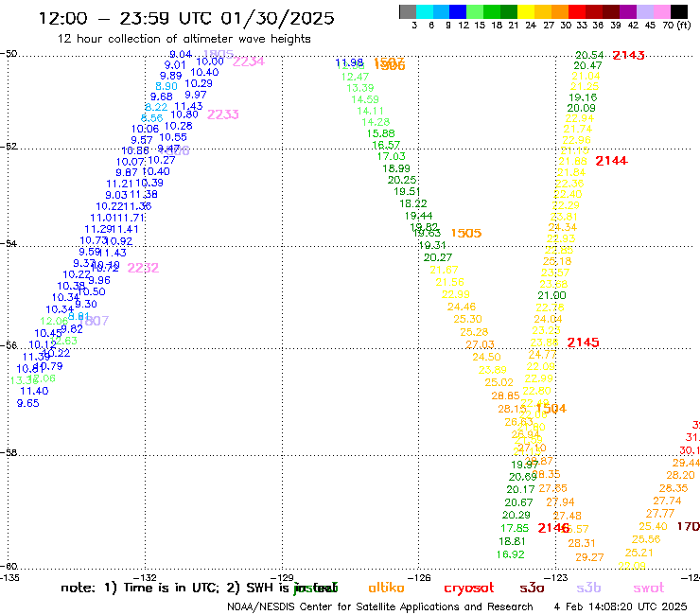Click the wave height value 25.18
The image size is (700, 615).
(557, 261)
